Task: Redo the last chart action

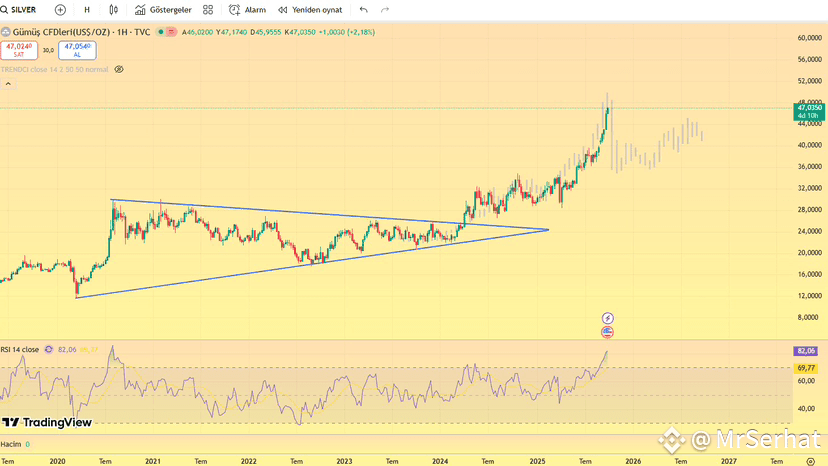Action: pyautogui.click(x=385, y=10)
